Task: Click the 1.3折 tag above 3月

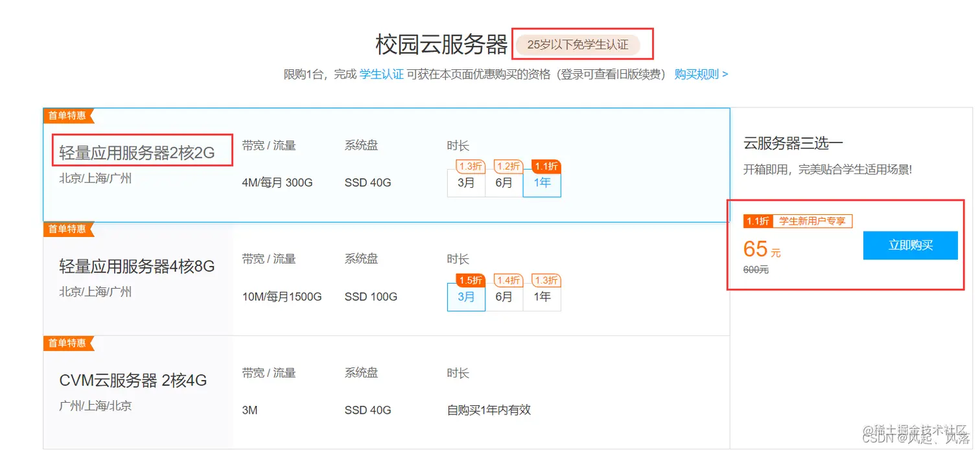Action: click(471, 166)
